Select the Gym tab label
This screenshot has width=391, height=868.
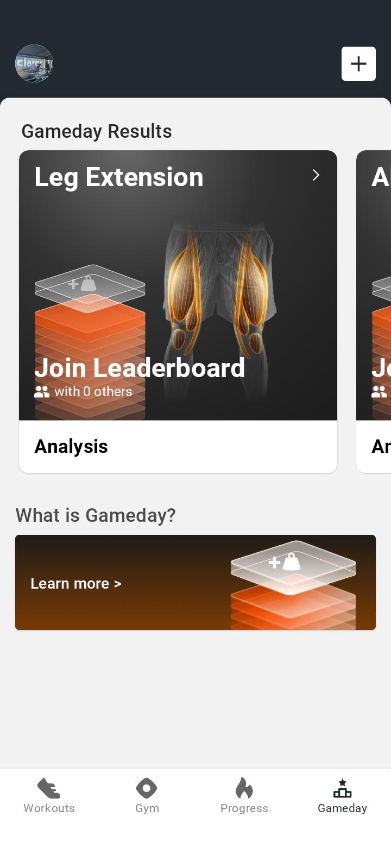coord(147,808)
